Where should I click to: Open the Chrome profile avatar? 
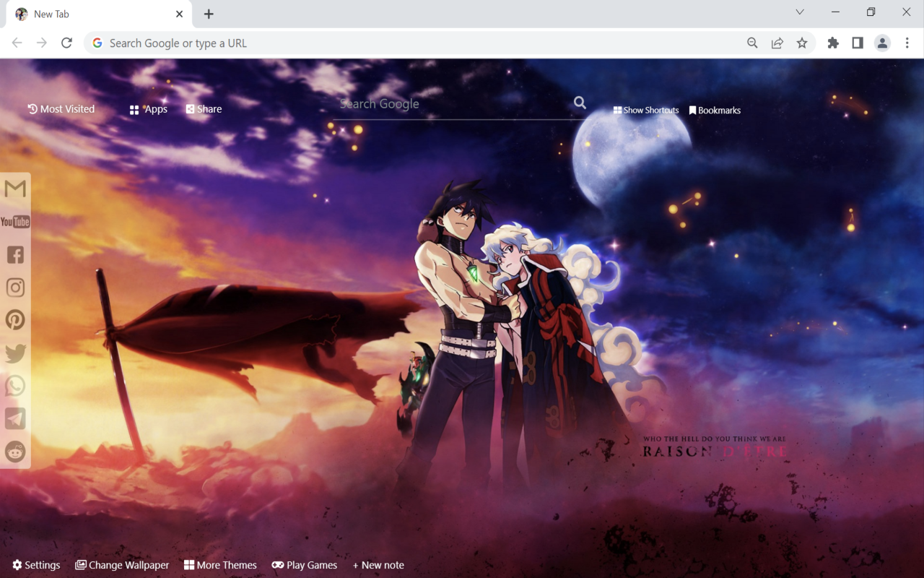pos(882,43)
